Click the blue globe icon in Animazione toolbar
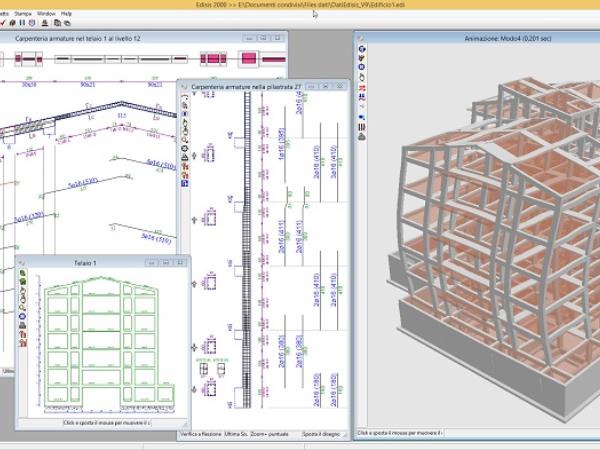Viewport: 600px width, 450px height. click(362, 49)
